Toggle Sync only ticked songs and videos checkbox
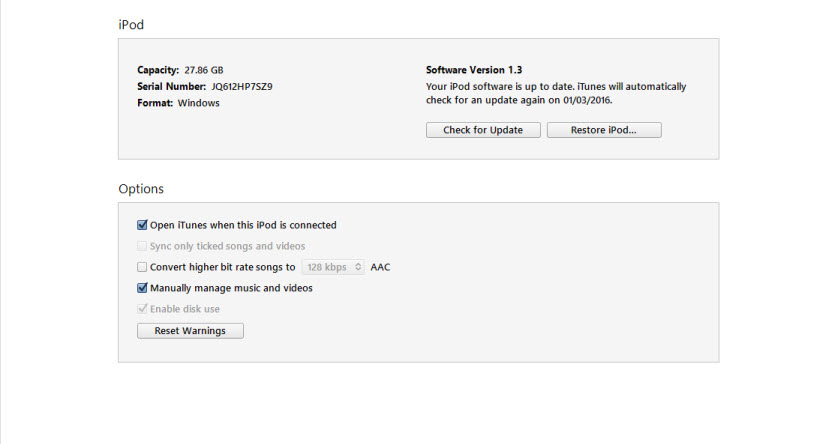 pos(142,246)
